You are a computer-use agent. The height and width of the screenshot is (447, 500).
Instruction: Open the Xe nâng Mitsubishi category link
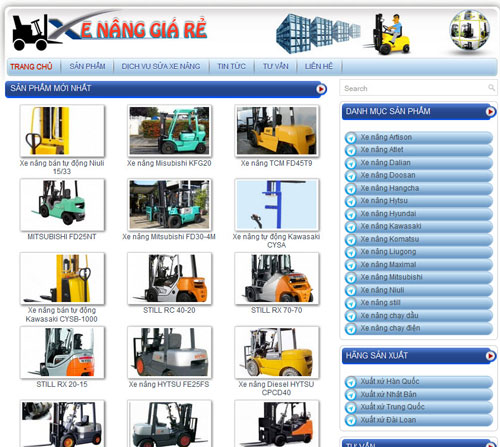click(391, 277)
